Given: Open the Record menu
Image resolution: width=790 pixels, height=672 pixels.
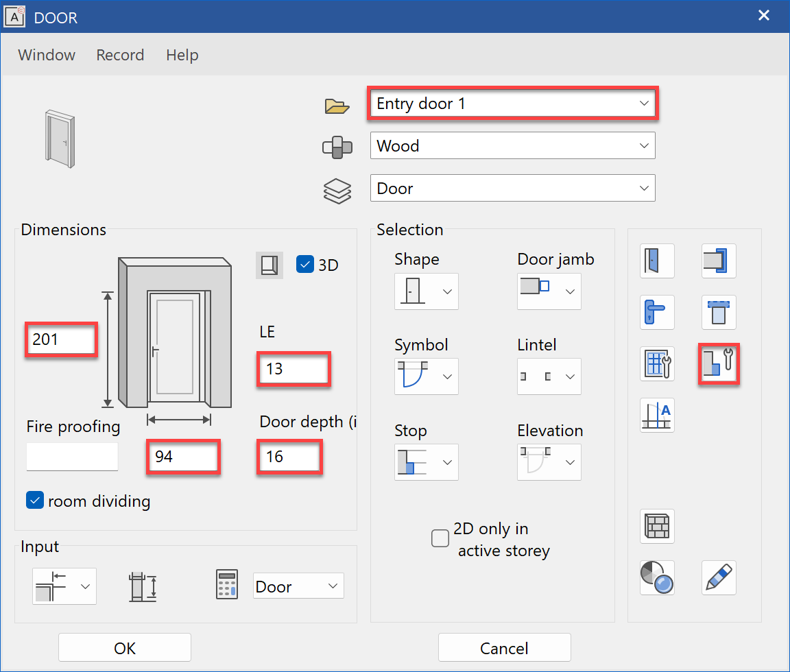Looking at the screenshot, I should tap(120, 55).
